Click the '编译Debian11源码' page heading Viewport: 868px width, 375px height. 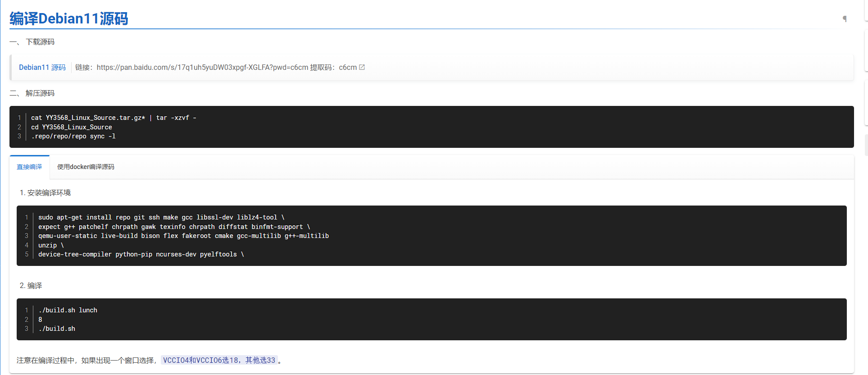point(69,18)
